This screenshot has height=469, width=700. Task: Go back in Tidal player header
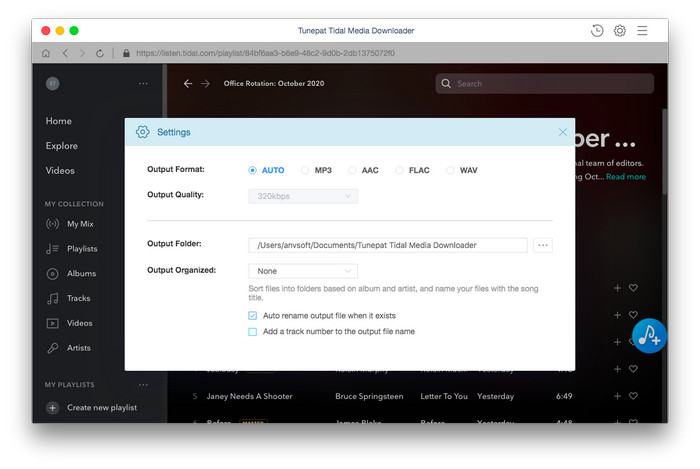[188, 84]
